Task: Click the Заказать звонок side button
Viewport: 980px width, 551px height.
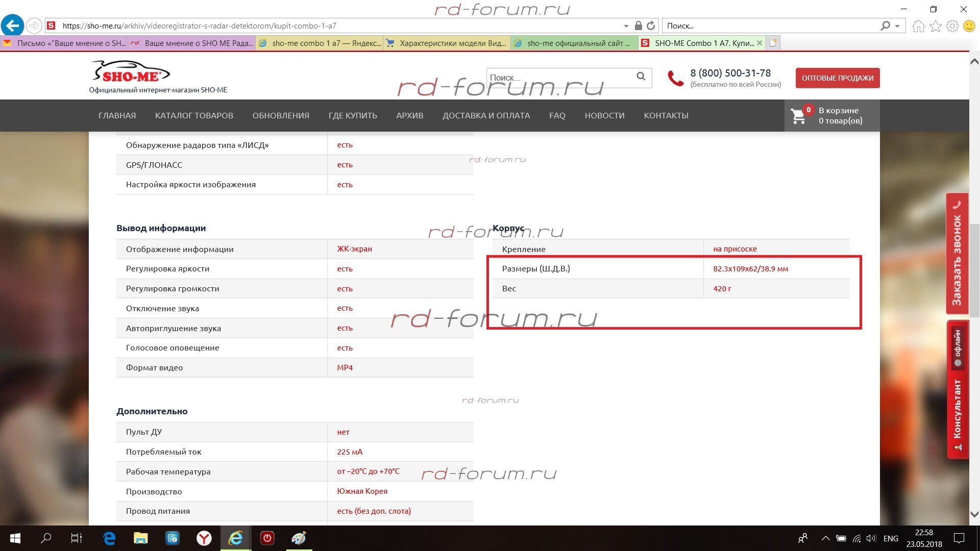Action: pyautogui.click(x=957, y=254)
